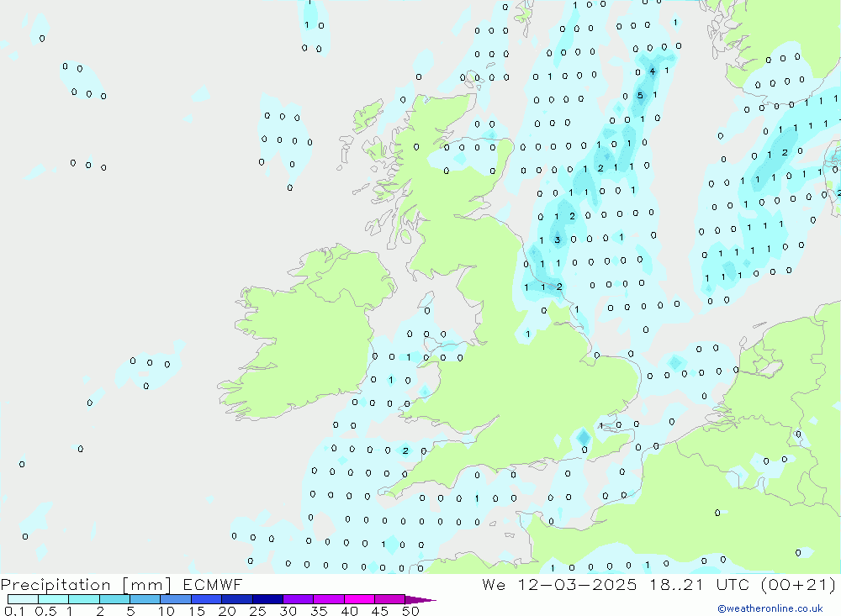Pick the 1–2 mm legend swatch

click(84, 599)
